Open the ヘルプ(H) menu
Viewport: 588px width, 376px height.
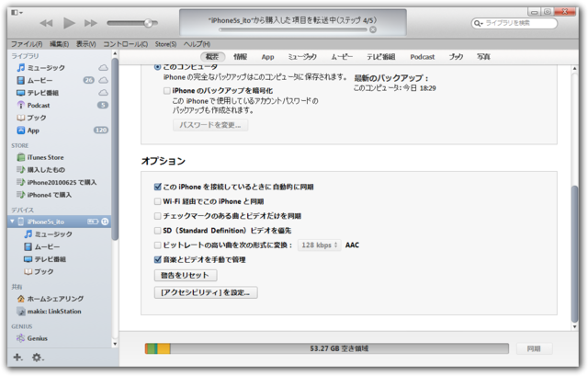pos(197,44)
